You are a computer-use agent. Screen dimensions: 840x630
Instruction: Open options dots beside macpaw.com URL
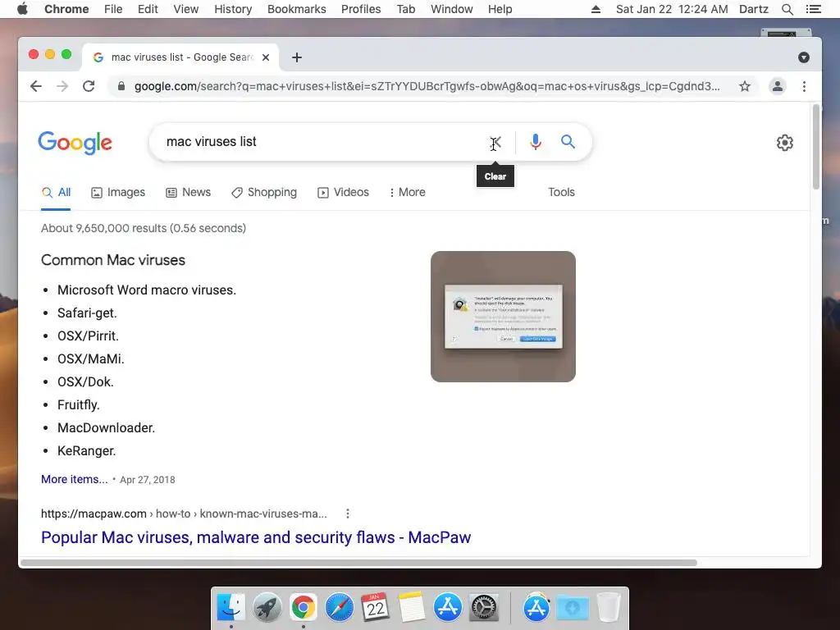coord(348,514)
